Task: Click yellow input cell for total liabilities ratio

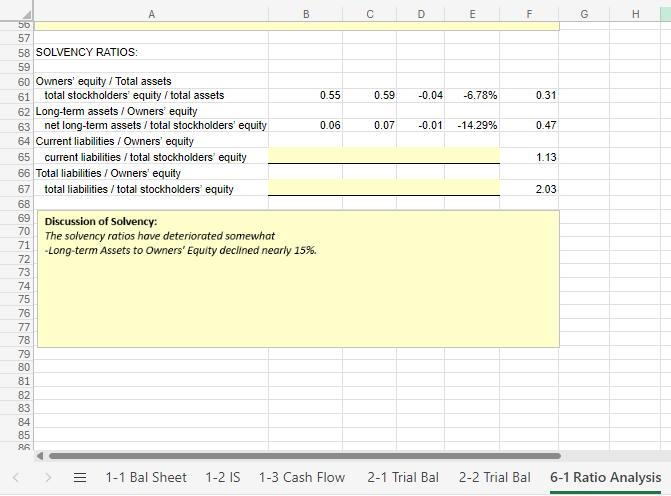Action: (x=384, y=188)
